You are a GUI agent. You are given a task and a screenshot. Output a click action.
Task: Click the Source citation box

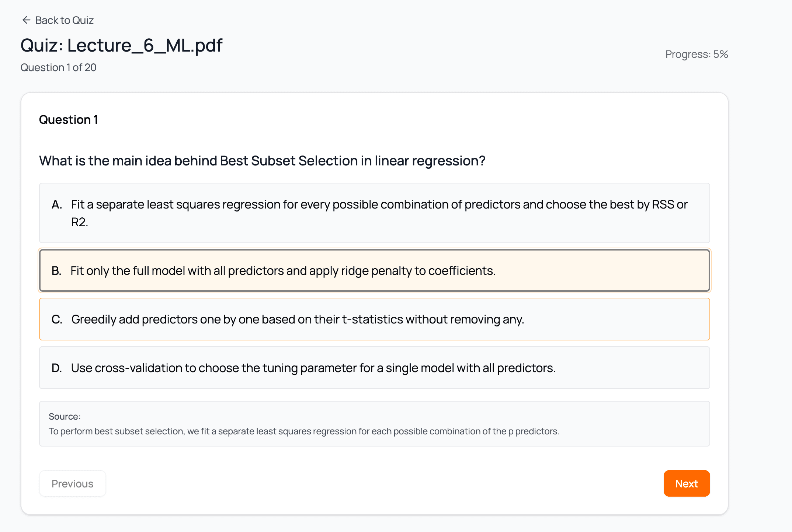pos(374,424)
